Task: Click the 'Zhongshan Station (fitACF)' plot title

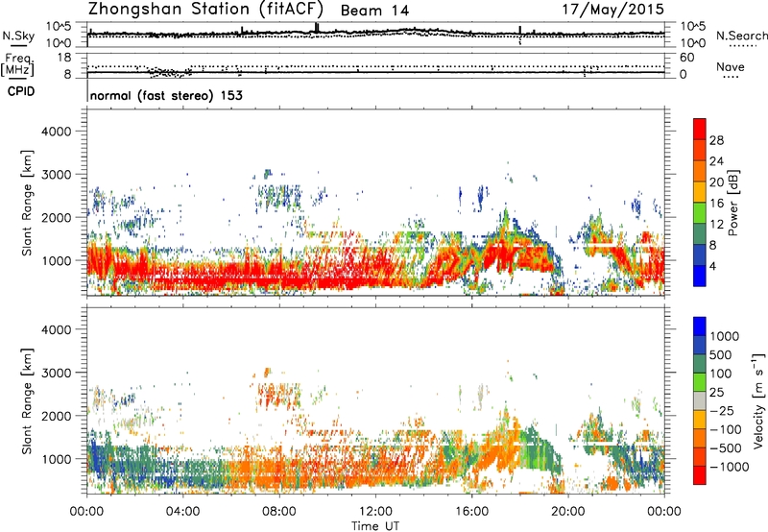Action: (x=205, y=10)
